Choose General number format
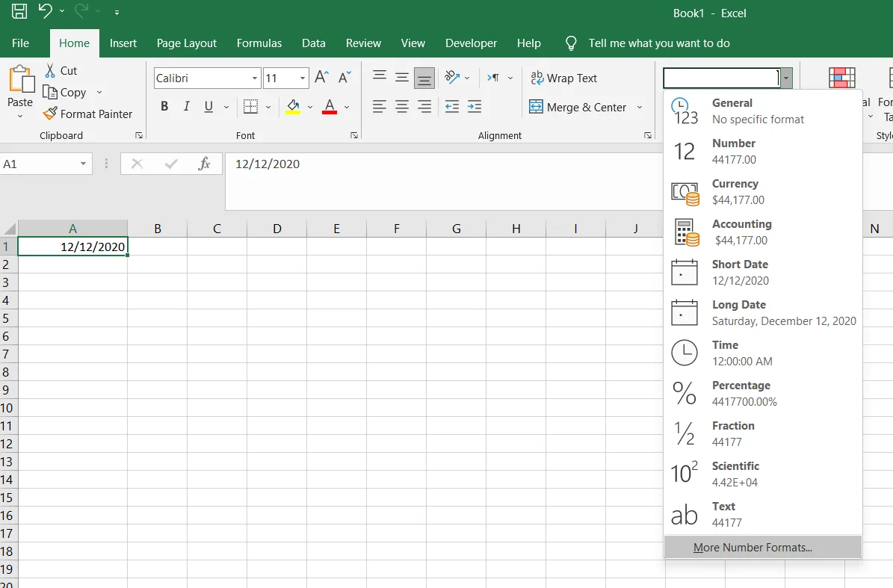This screenshot has width=893, height=588. pyautogui.click(x=763, y=111)
